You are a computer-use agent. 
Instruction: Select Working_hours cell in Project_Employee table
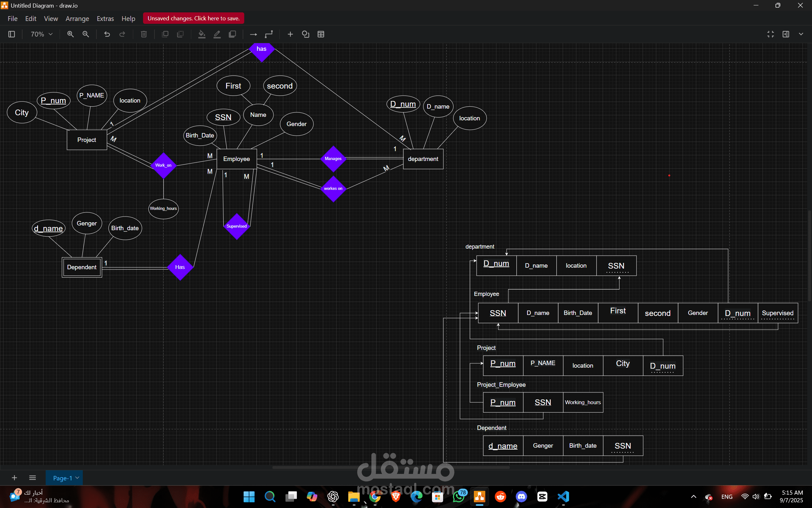pos(583,402)
